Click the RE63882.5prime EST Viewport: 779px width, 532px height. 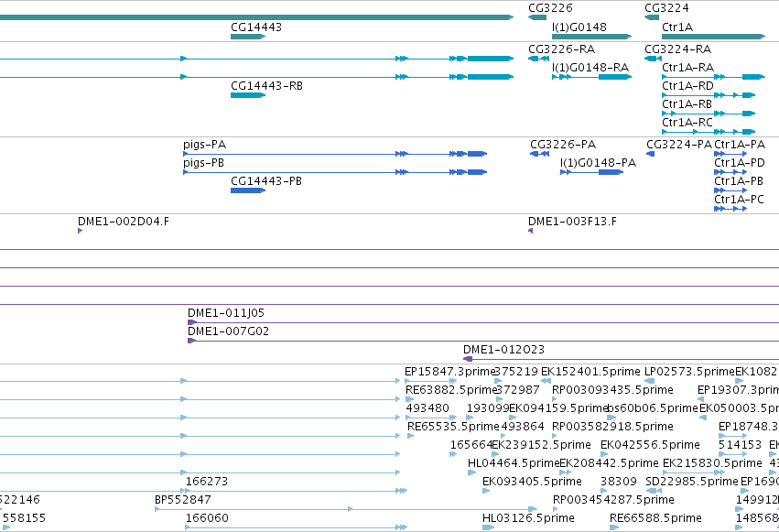tap(410, 399)
